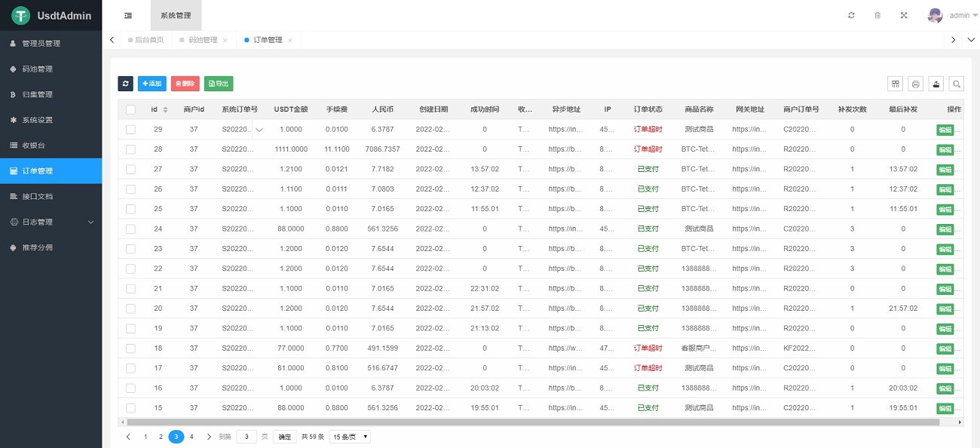The image size is (980, 448).
Task: Collapse sidebar using the hamburger menu icon
Action: coord(128,15)
